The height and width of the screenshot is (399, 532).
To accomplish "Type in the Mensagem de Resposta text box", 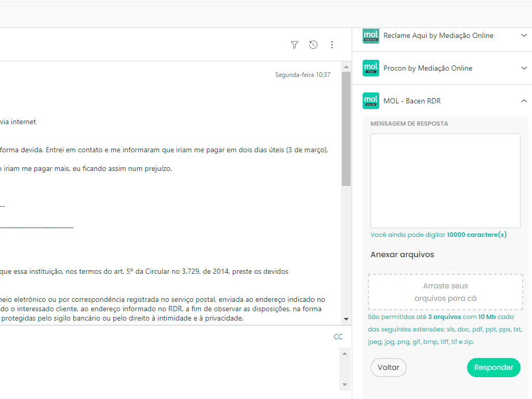I will click(x=445, y=180).
